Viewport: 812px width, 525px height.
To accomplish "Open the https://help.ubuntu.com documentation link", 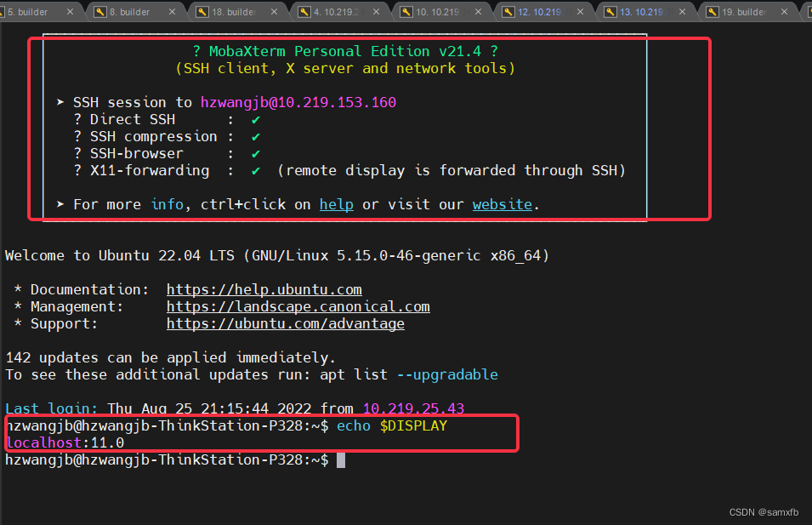I will tap(264, 289).
